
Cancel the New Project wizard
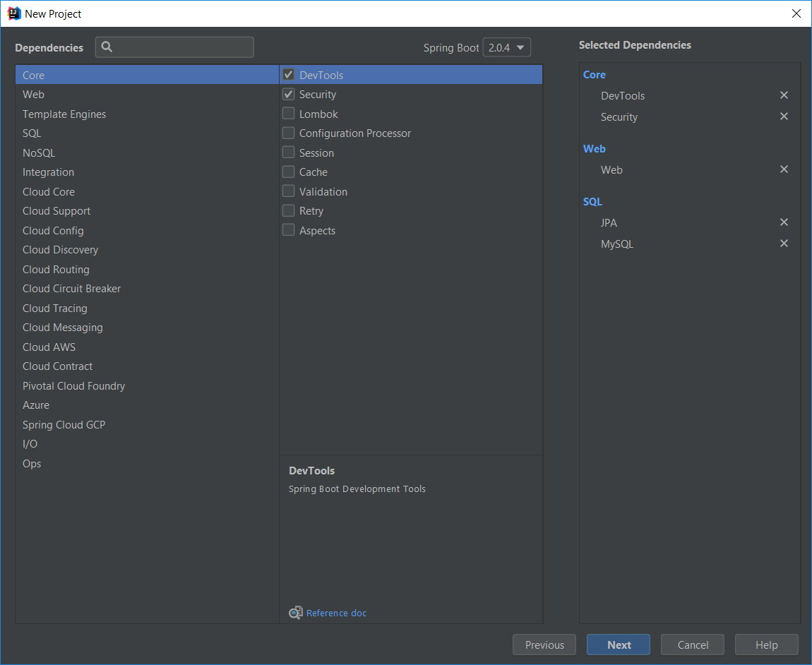[693, 645]
